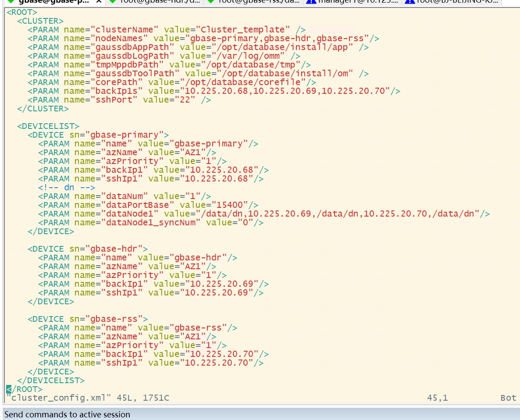
Task: Switch to the root@BJ-BEIJING session tab
Action: tap(451, 2)
